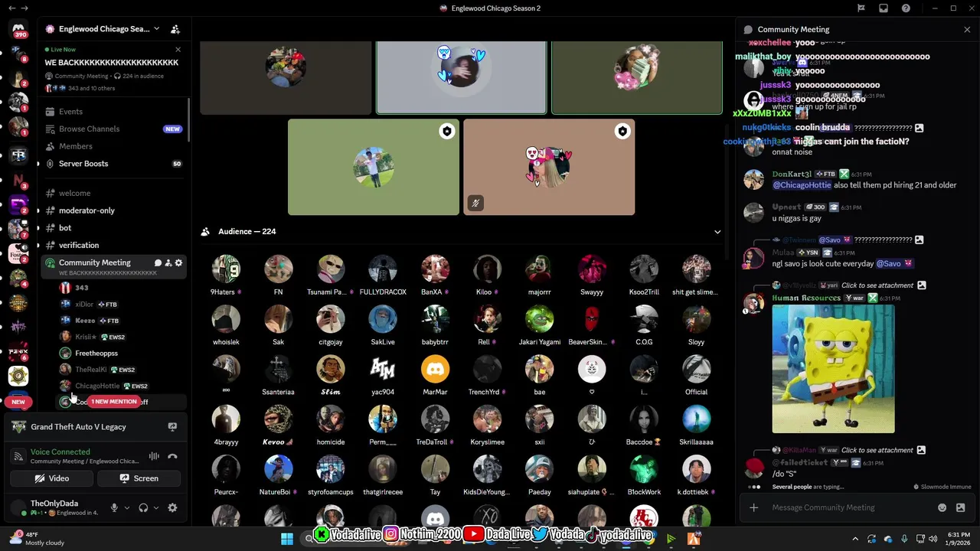
Task: Open Community Meeting channel settings gear
Action: point(179,263)
